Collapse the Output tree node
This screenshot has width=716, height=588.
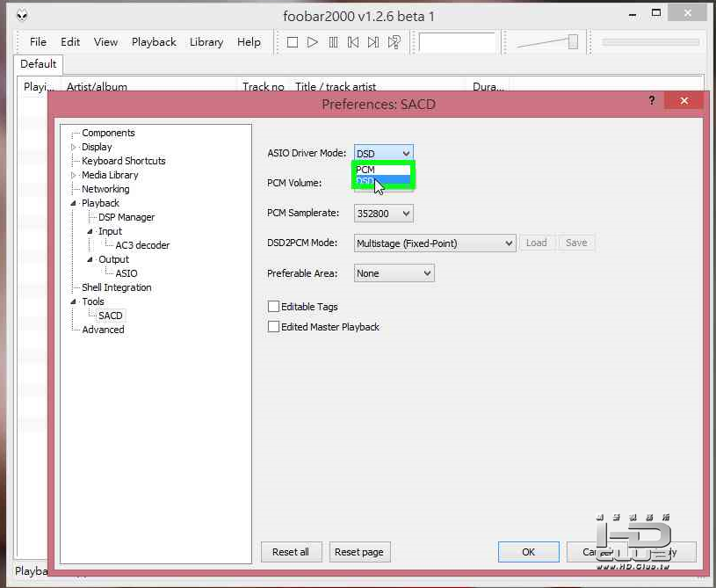(x=90, y=259)
